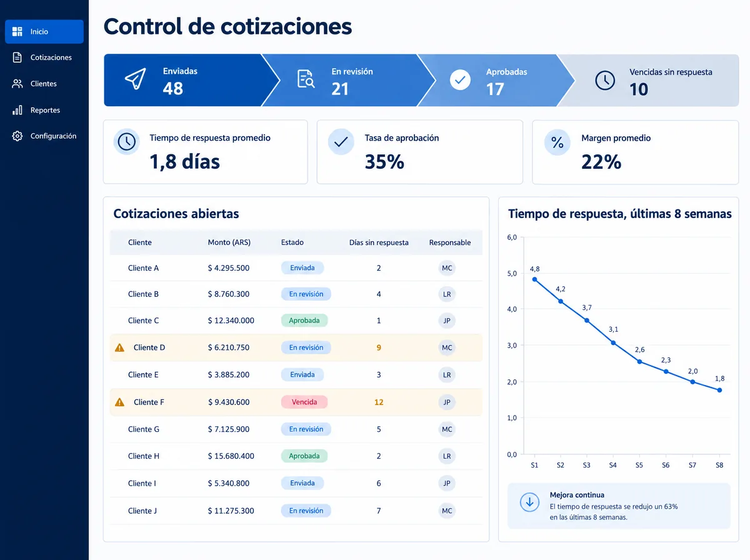Click the days value 12 for Cliente F

pyautogui.click(x=379, y=402)
